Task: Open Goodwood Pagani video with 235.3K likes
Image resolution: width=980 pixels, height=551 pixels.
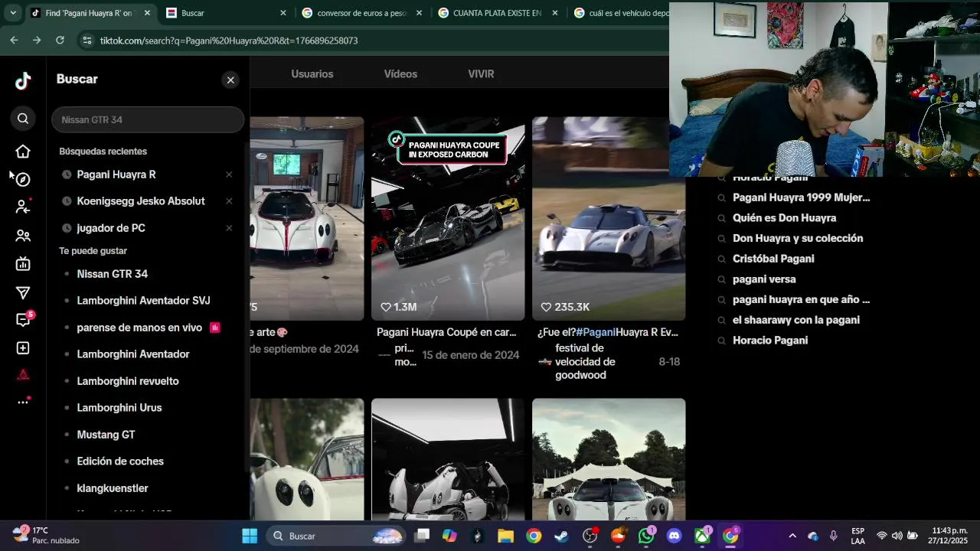Action: click(609, 218)
